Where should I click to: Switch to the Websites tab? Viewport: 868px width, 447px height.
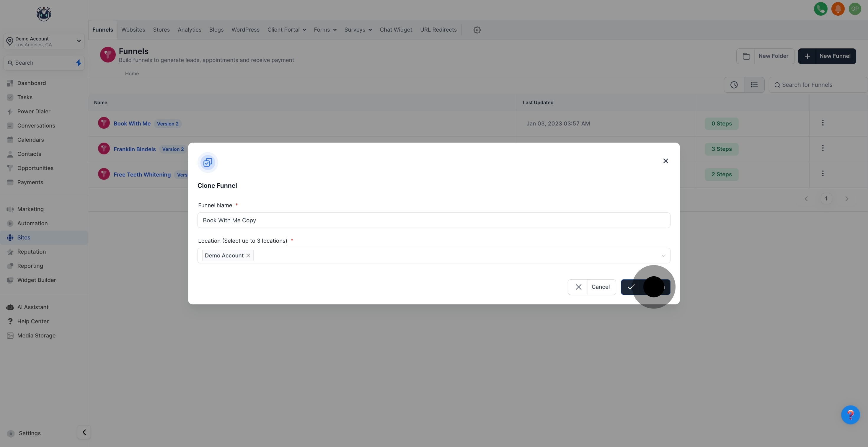133,30
